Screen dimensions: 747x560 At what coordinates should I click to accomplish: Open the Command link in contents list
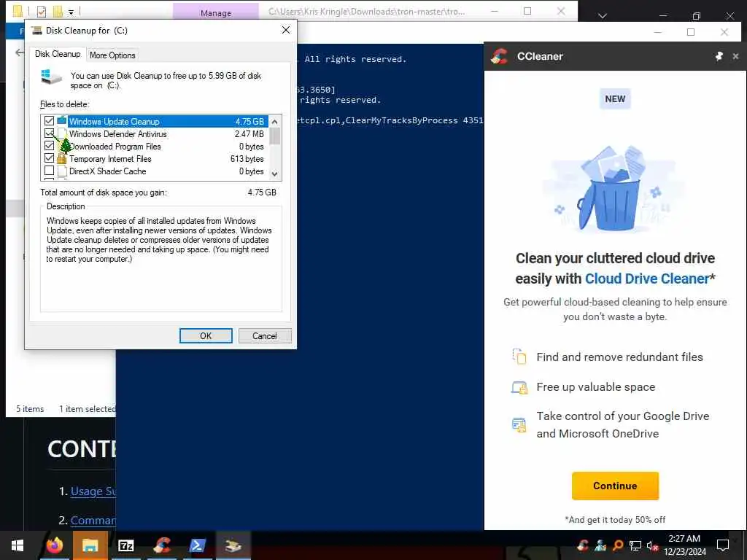pos(93,521)
